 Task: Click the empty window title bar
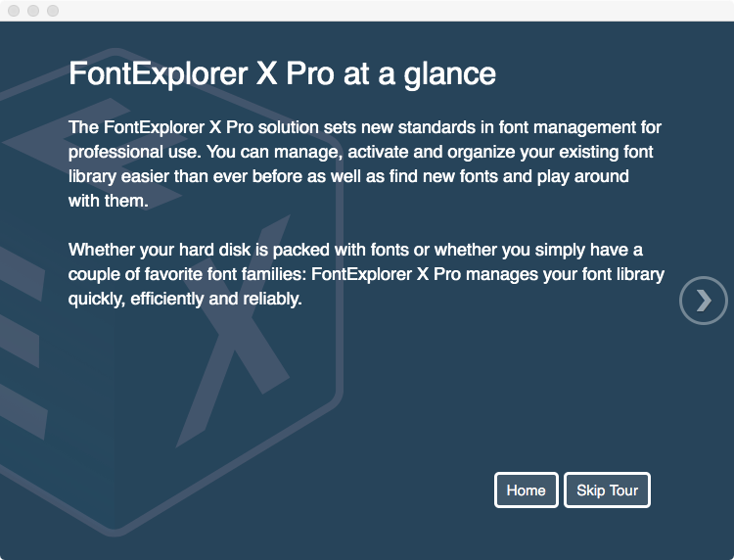(x=375, y=11)
